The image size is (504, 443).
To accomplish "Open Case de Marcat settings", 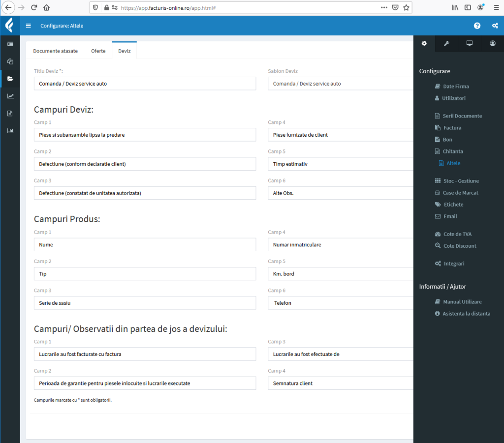I will coord(456,193).
